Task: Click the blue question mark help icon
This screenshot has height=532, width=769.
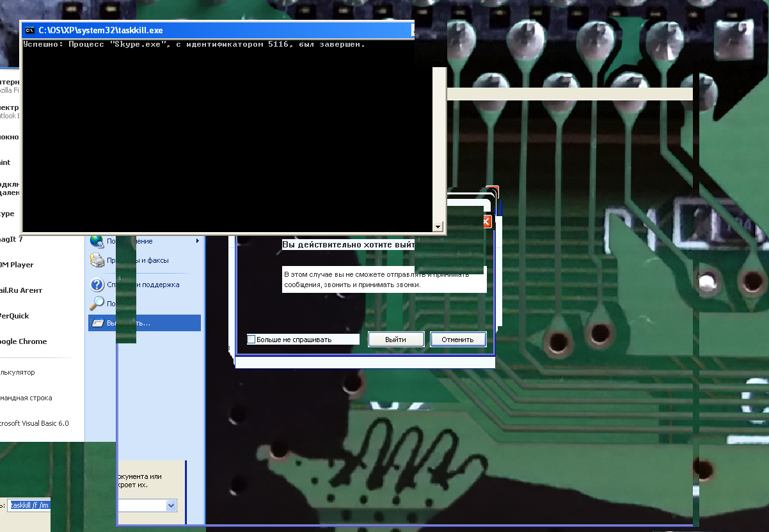Action: click(x=97, y=285)
